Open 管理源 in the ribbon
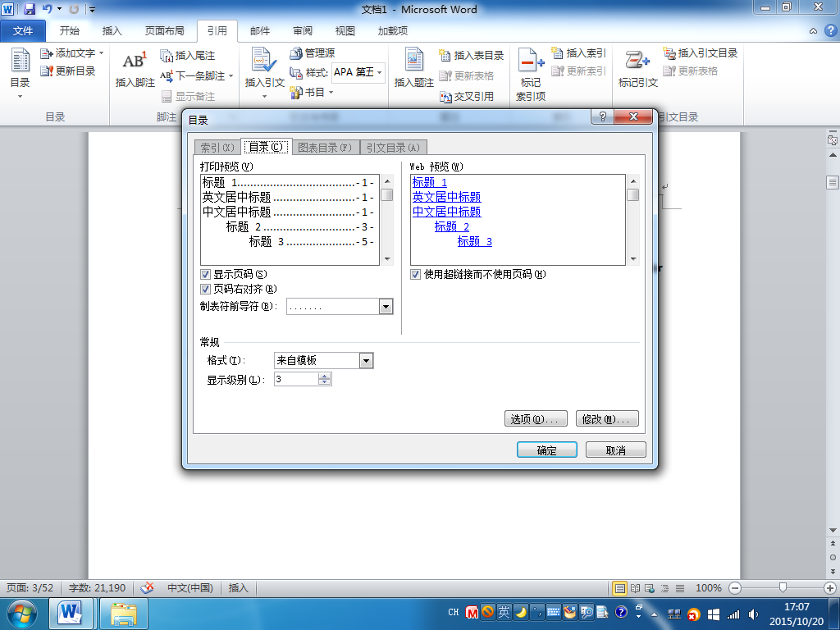The width and height of the screenshot is (840, 630). tap(313, 53)
